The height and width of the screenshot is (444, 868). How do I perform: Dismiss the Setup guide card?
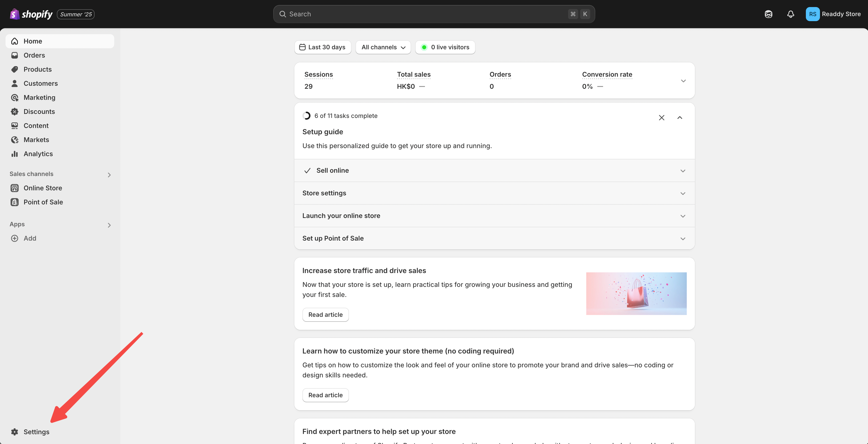coord(661,117)
